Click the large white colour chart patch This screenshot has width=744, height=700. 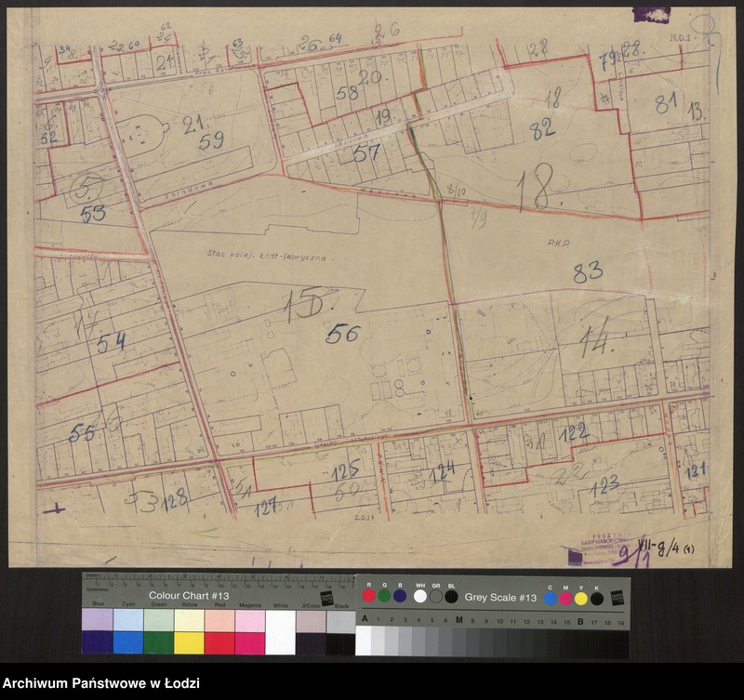coord(280,632)
